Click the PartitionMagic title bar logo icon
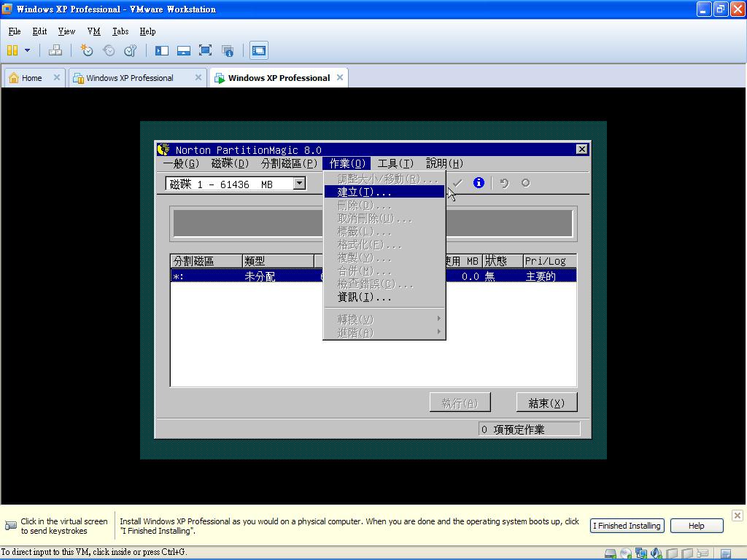Image resolution: width=747 pixels, height=560 pixels. point(163,149)
